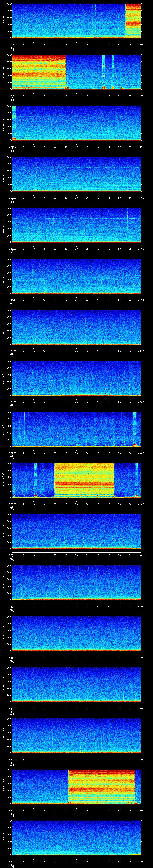Click the 33:00 end time label
Viewport: 153px width, 868px height.
(141, 198)
